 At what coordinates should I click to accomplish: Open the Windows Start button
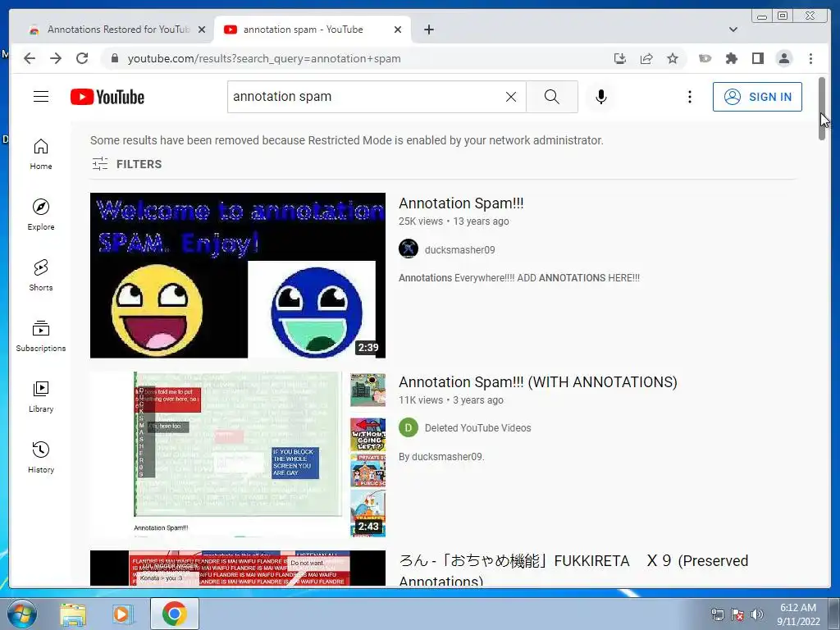21,614
